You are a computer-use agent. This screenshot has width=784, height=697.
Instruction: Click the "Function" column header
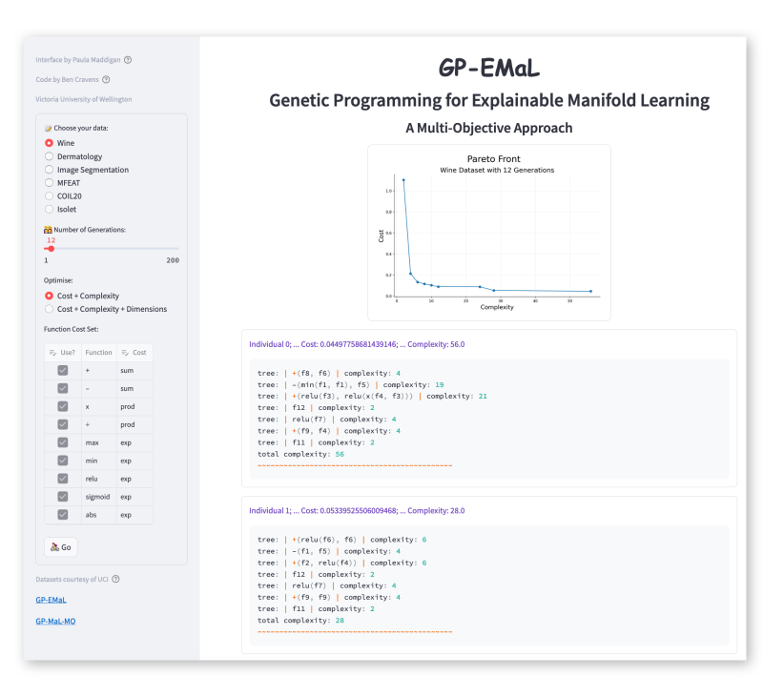pos(98,353)
